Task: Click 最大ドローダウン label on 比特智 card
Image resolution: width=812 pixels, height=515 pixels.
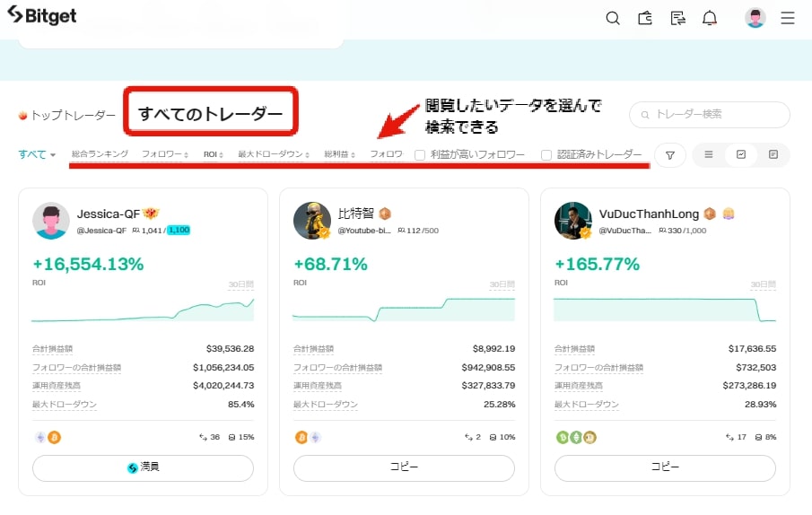Action: [x=325, y=405]
